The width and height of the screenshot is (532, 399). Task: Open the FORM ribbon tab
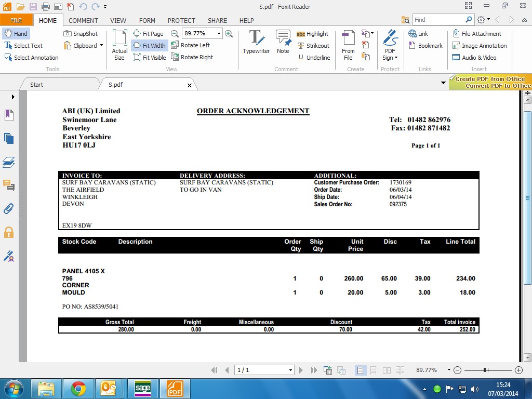click(147, 21)
